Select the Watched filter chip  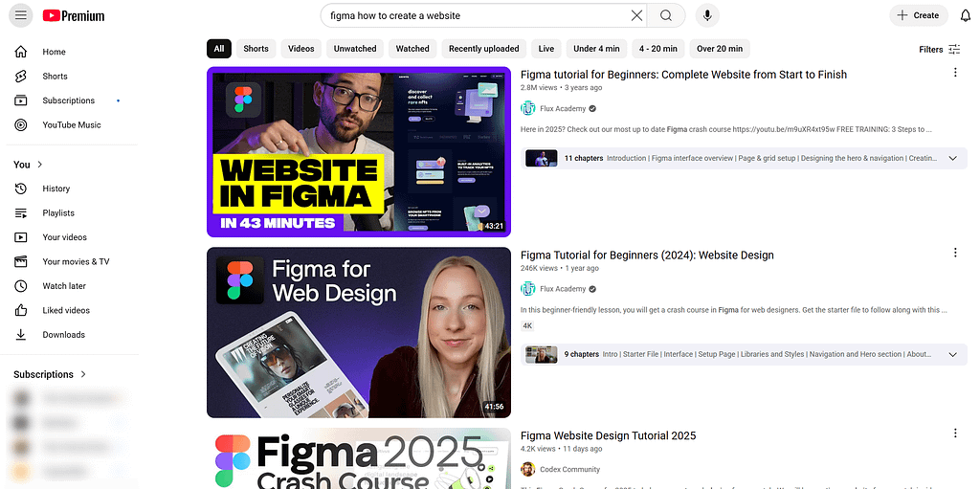pos(412,49)
